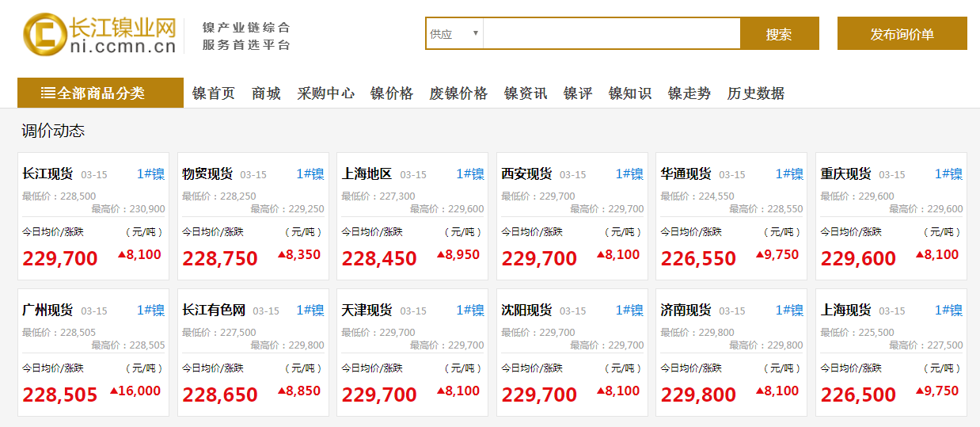Go to the 镍首页 nav item

214,93
